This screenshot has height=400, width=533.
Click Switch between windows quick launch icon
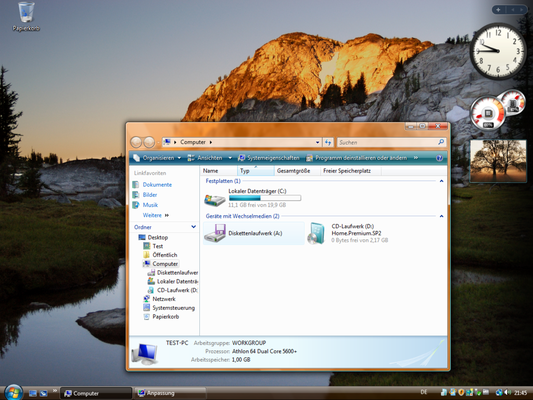(x=44, y=393)
